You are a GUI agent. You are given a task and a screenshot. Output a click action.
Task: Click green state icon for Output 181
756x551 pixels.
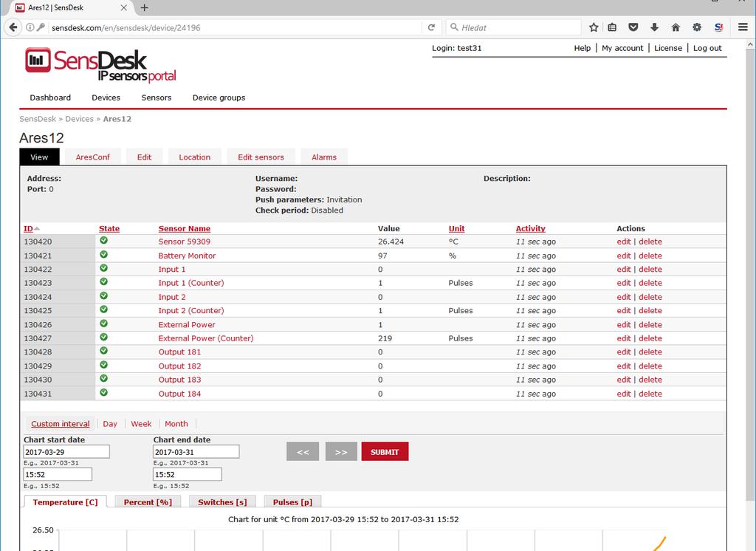(103, 352)
